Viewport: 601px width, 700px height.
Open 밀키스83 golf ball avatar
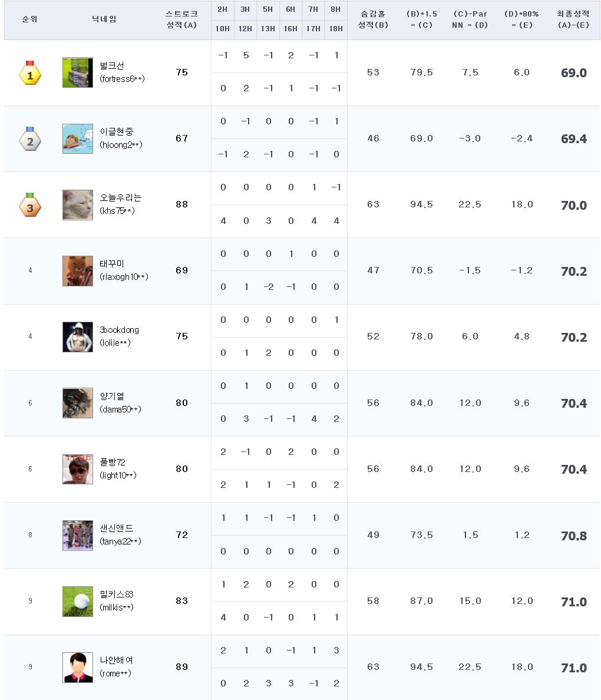pos(78,602)
